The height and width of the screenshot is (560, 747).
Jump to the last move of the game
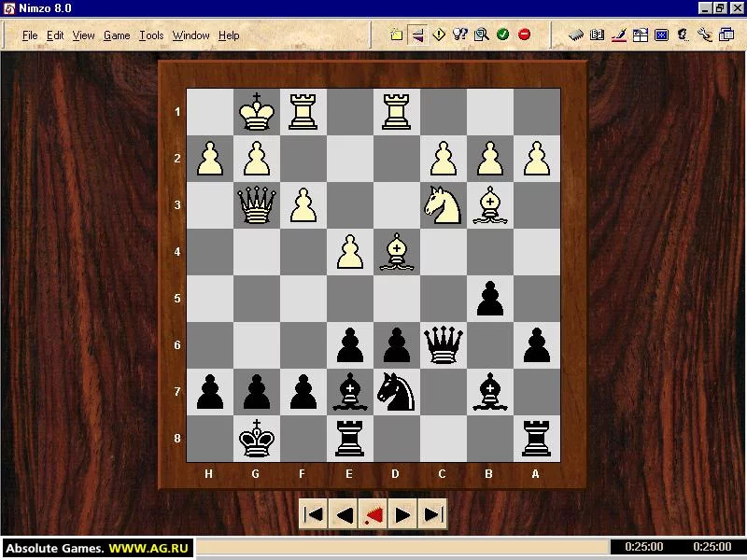[x=432, y=514]
